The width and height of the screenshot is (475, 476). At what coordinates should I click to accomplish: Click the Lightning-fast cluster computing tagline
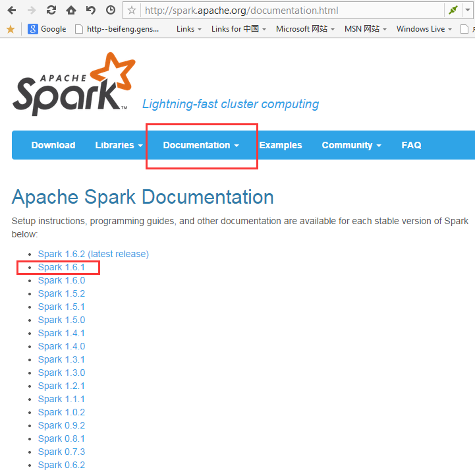[x=231, y=104]
